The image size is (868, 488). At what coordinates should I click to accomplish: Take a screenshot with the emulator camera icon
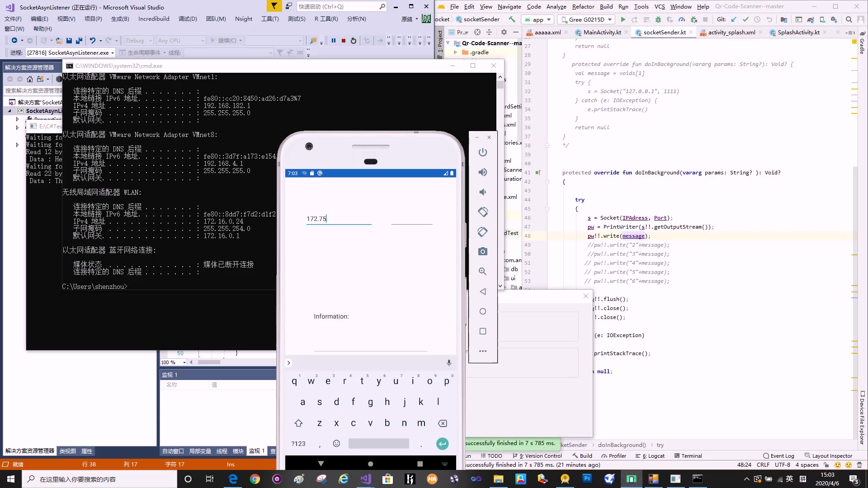pos(483,252)
